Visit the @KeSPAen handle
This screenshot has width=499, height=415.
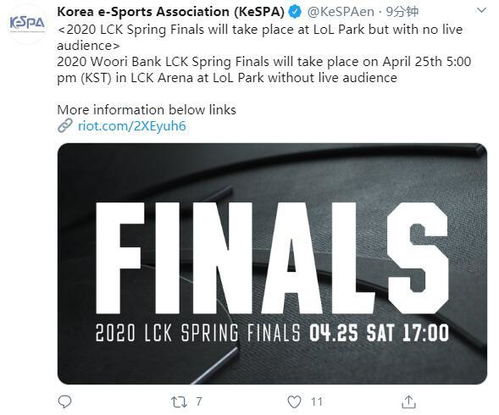coord(340,12)
